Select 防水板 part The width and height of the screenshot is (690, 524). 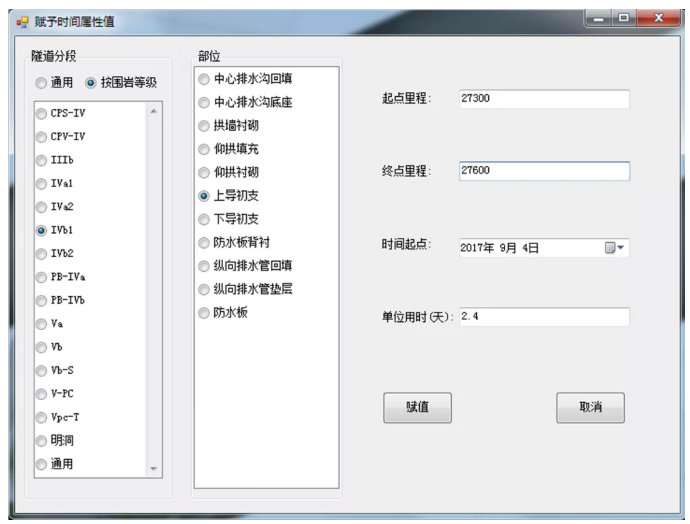pos(204,313)
